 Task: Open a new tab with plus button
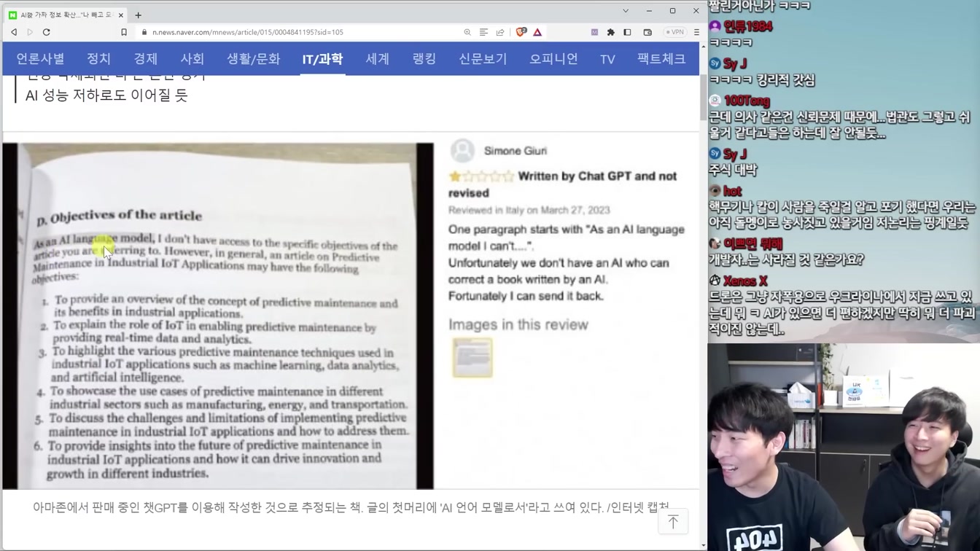[138, 15]
